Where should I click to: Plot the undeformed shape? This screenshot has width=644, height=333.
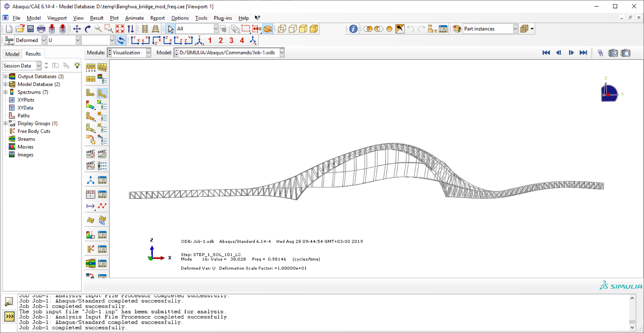pos(90,93)
